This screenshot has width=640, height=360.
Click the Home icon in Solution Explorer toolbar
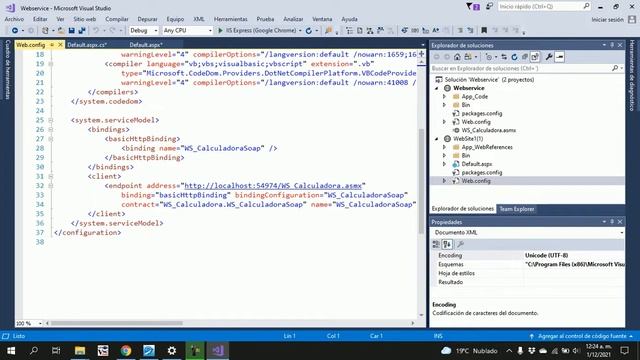[457, 57]
